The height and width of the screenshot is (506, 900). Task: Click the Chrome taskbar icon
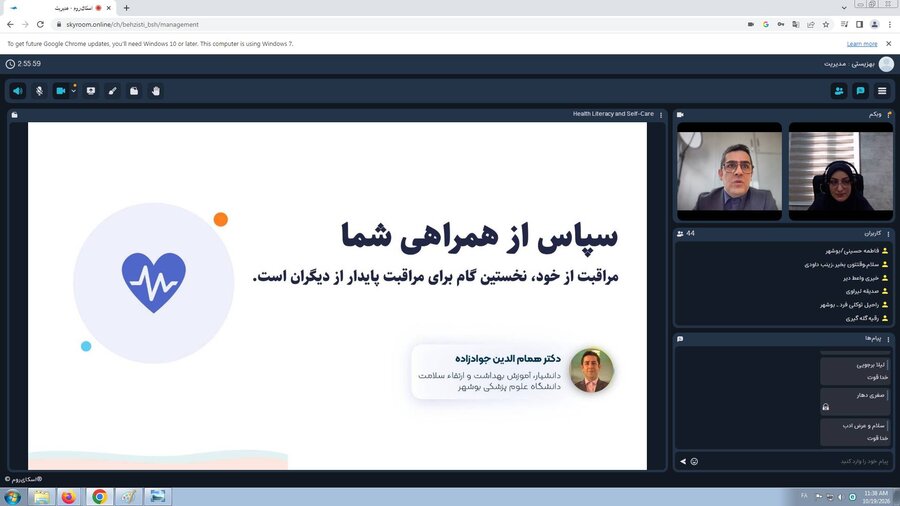[x=99, y=497]
